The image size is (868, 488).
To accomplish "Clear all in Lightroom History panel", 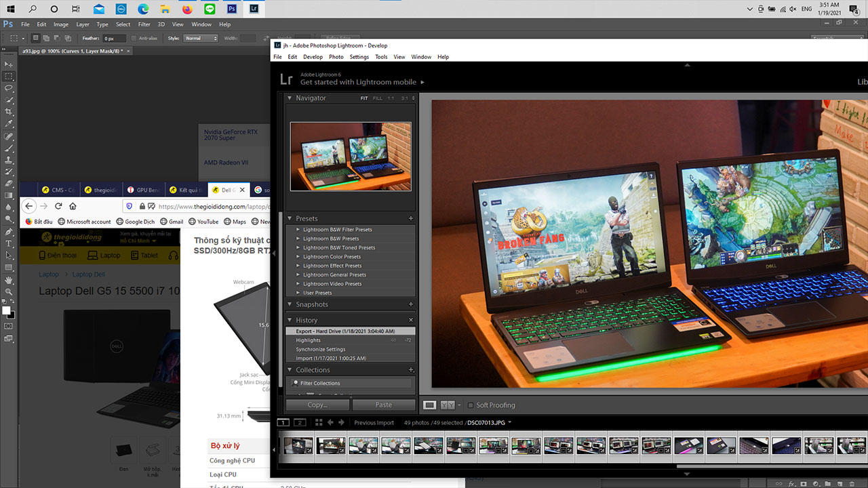I will point(411,320).
